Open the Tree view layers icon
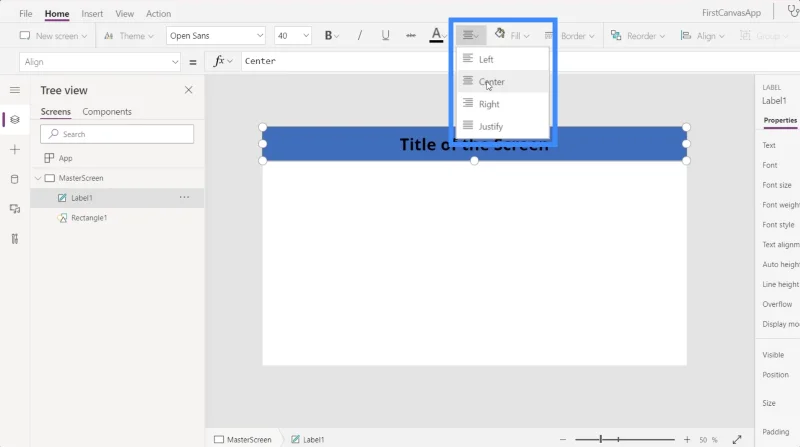800x447 pixels. point(15,119)
